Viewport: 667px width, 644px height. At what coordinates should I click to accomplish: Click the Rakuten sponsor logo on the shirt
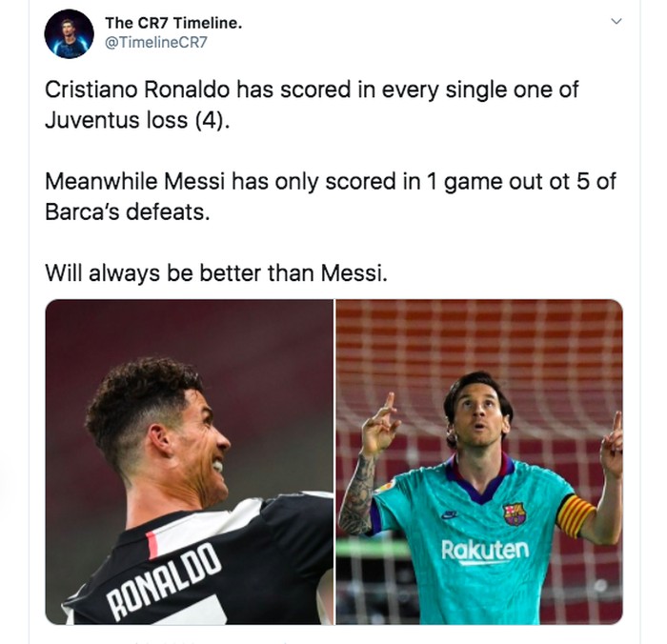[485, 551]
